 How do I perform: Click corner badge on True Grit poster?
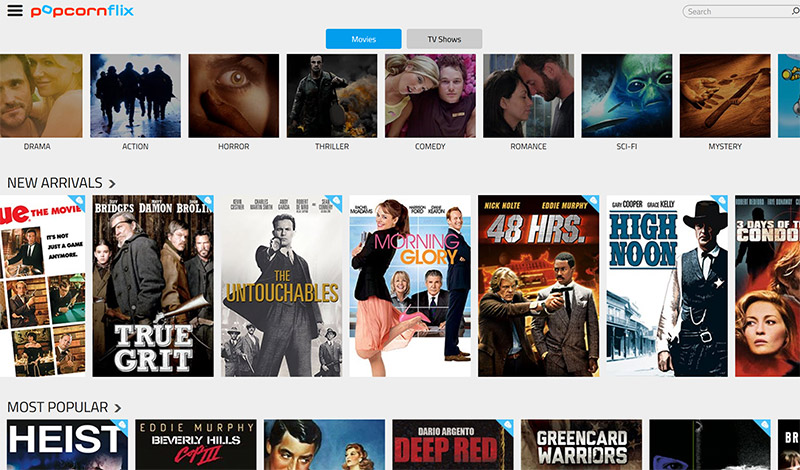point(206,203)
